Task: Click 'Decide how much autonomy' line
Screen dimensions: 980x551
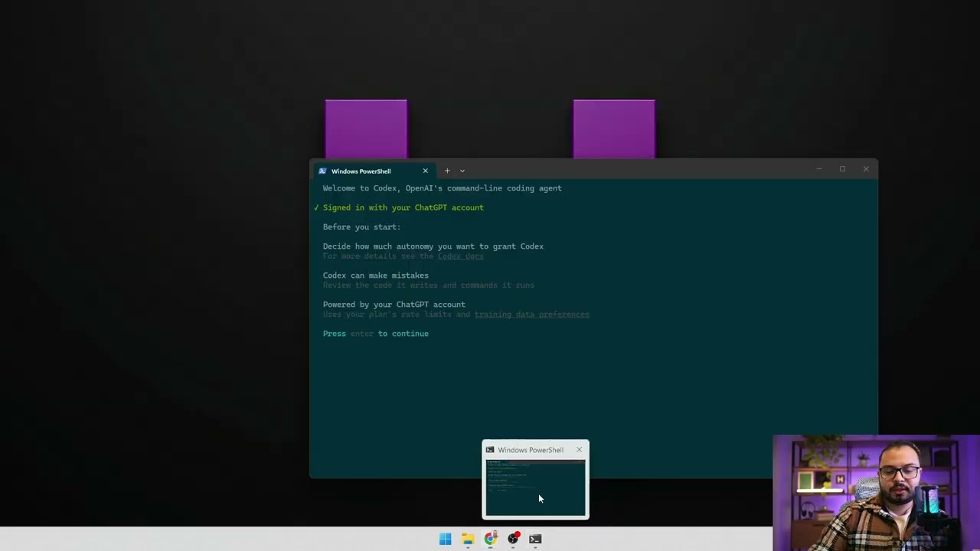Action: coord(433,246)
